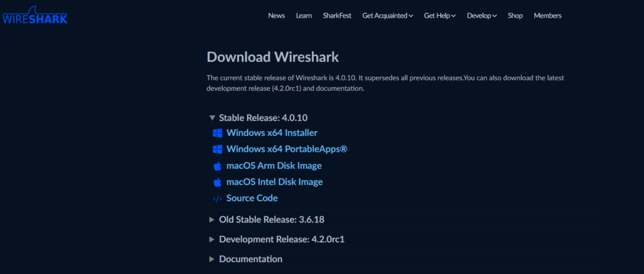
Task: Expand the Old Stable Release 3.6.18 section
Action: click(212, 220)
